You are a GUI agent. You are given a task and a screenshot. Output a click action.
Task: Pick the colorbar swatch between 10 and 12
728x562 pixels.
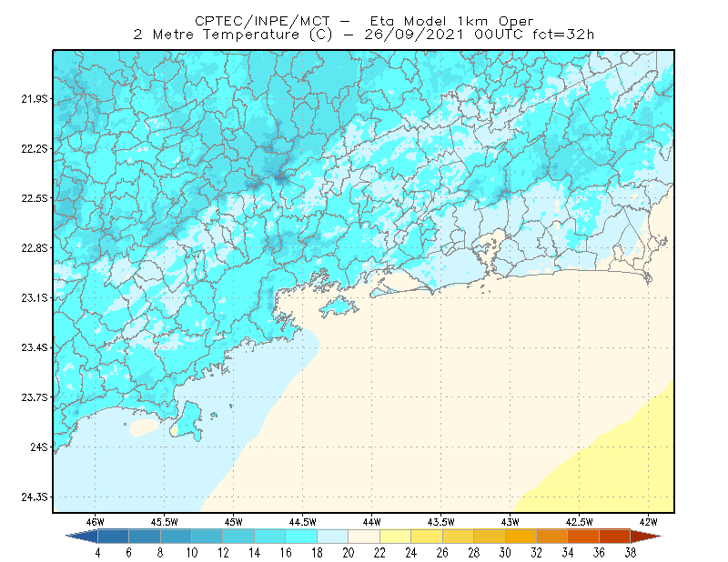click(207, 537)
